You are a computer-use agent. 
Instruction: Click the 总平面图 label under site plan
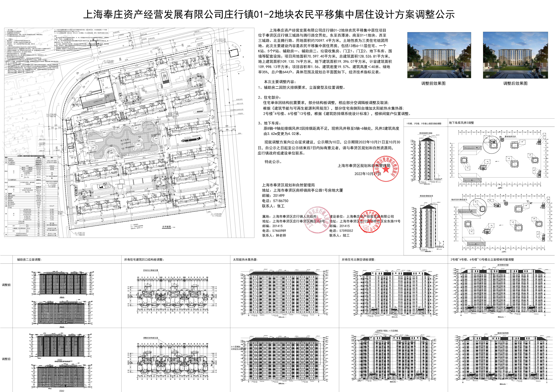pos(167,227)
